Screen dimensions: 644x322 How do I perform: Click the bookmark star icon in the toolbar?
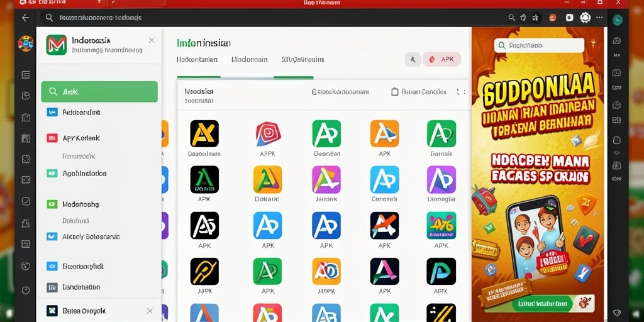[x=535, y=18]
